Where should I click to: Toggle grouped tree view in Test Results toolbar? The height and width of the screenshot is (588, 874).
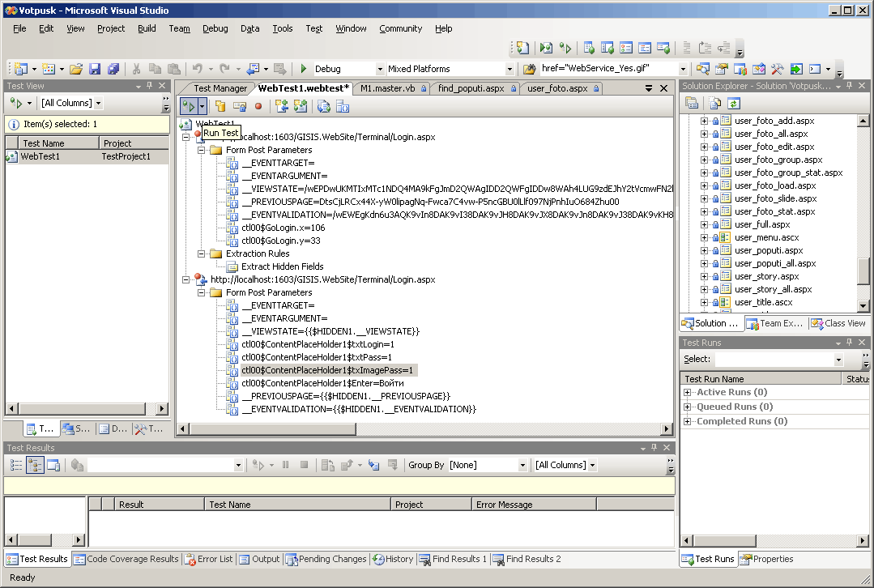pyautogui.click(x=35, y=465)
